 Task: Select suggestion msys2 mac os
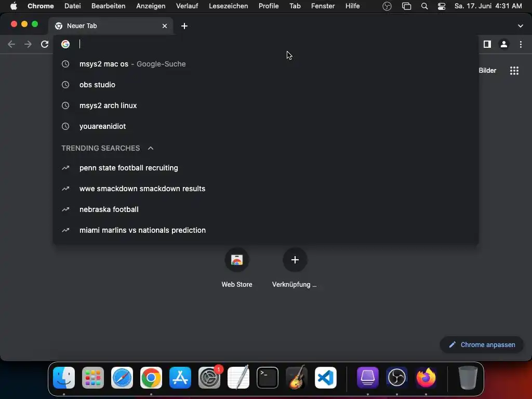(265, 64)
